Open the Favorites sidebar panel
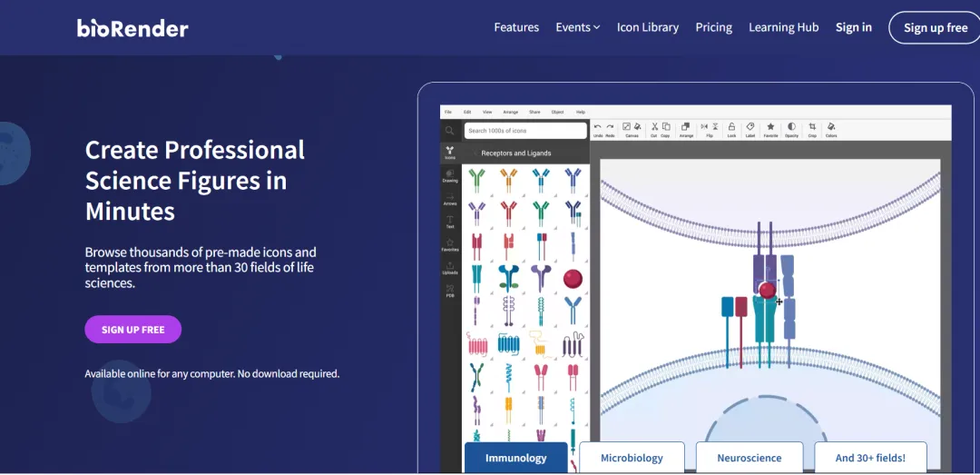The width and height of the screenshot is (980, 475). pyautogui.click(x=450, y=244)
